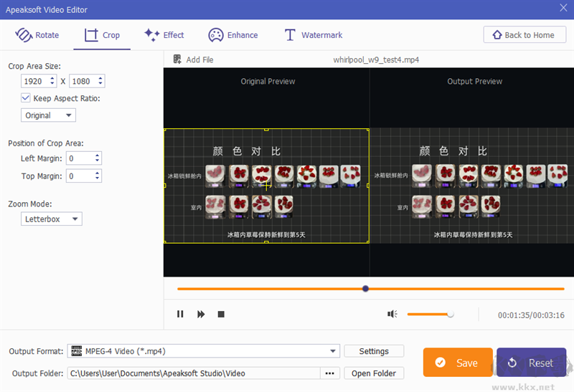Browse output folder with three-dots button
574x392 pixels.
329,373
